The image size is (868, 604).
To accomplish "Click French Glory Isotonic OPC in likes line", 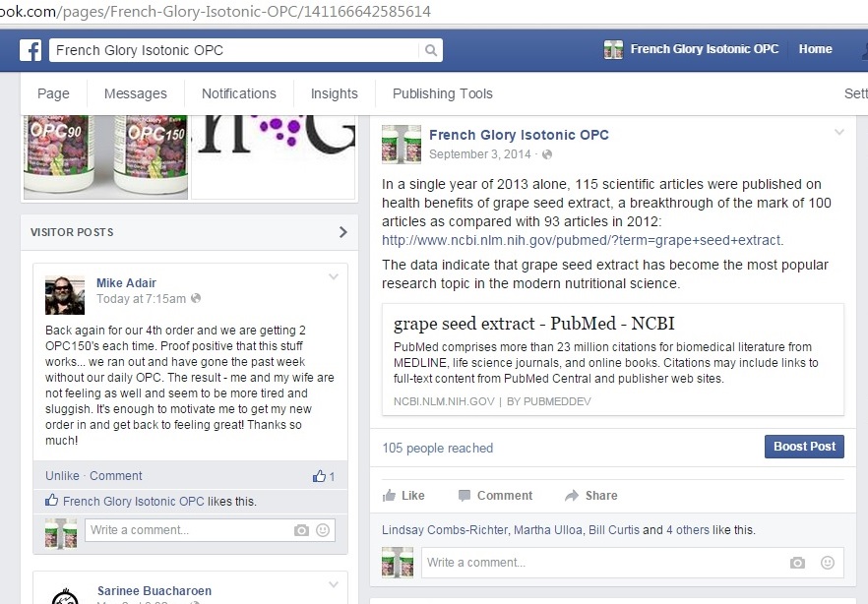I will [134, 502].
